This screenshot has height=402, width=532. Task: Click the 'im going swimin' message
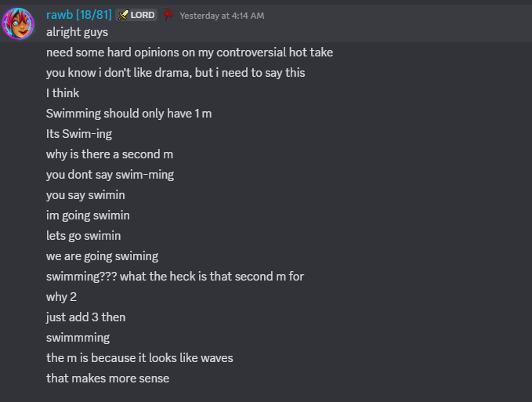[88, 215]
